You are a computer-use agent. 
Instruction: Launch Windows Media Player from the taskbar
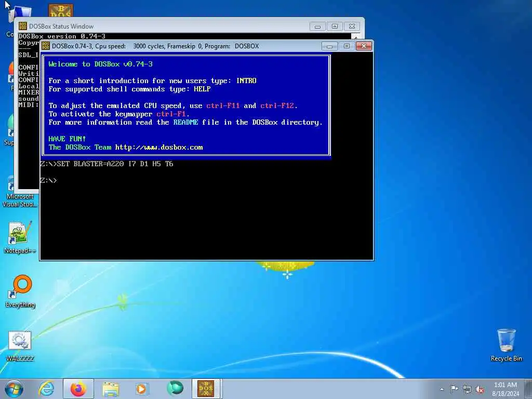click(x=142, y=389)
